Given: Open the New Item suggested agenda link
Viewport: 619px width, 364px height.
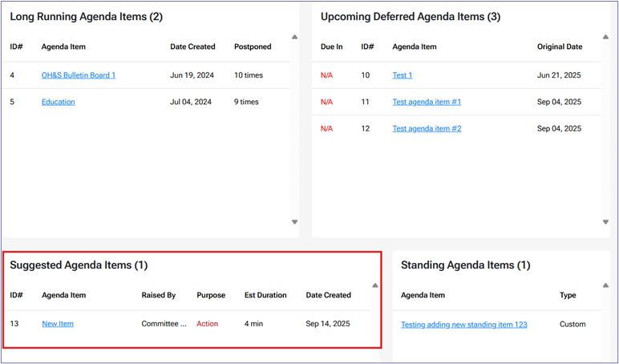Looking at the screenshot, I should click(58, 324).
